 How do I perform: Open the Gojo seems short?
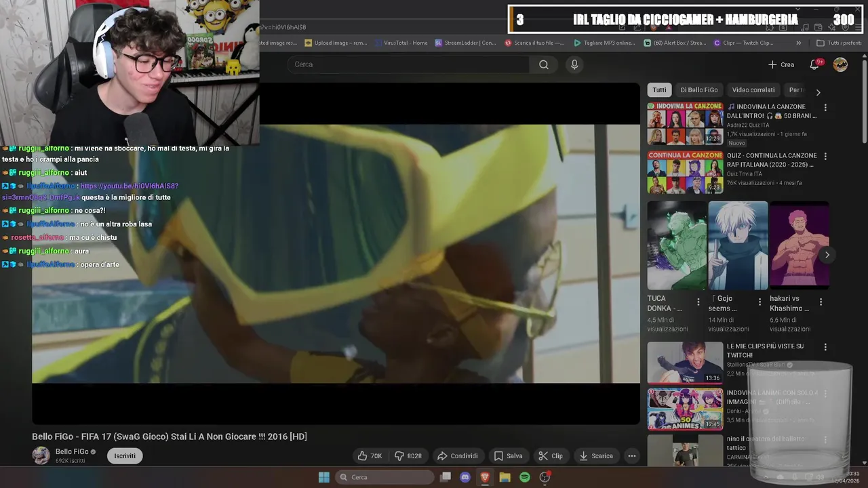738,245
